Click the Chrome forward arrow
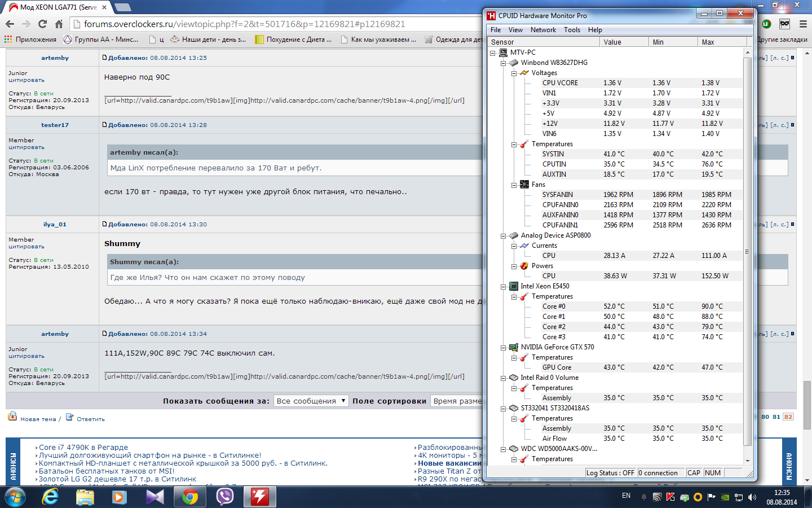The image size is (812, 508). 26,24
